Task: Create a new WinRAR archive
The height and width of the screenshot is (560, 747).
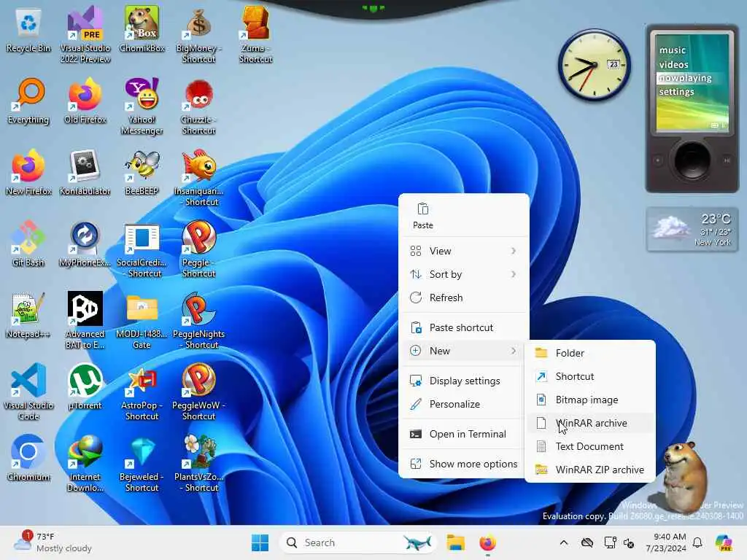Action: (589, 424)
